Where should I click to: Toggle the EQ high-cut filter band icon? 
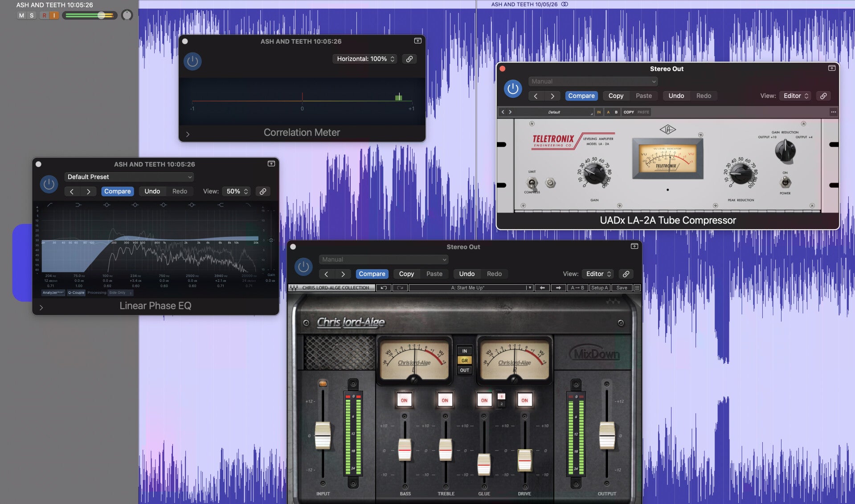tap(248, 205)
